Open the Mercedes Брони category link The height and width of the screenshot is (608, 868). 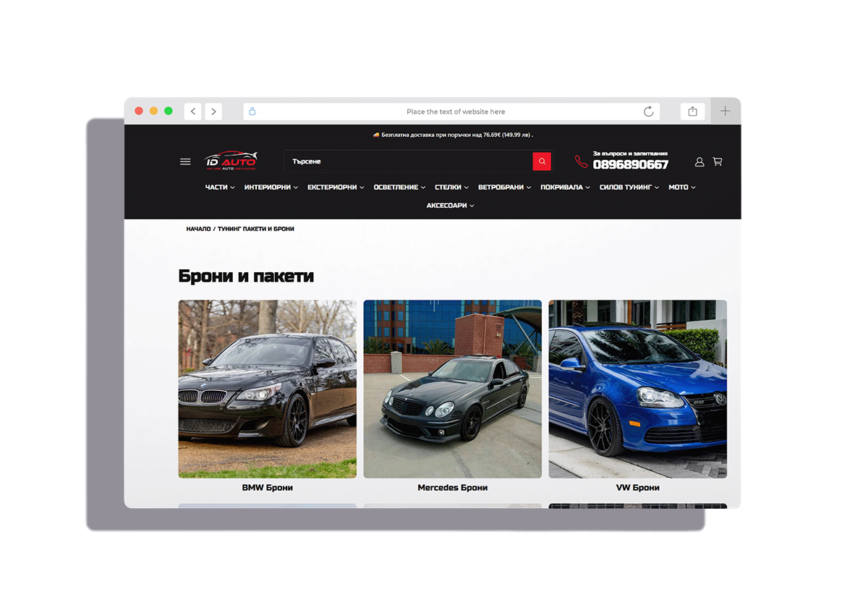point(453,488)
